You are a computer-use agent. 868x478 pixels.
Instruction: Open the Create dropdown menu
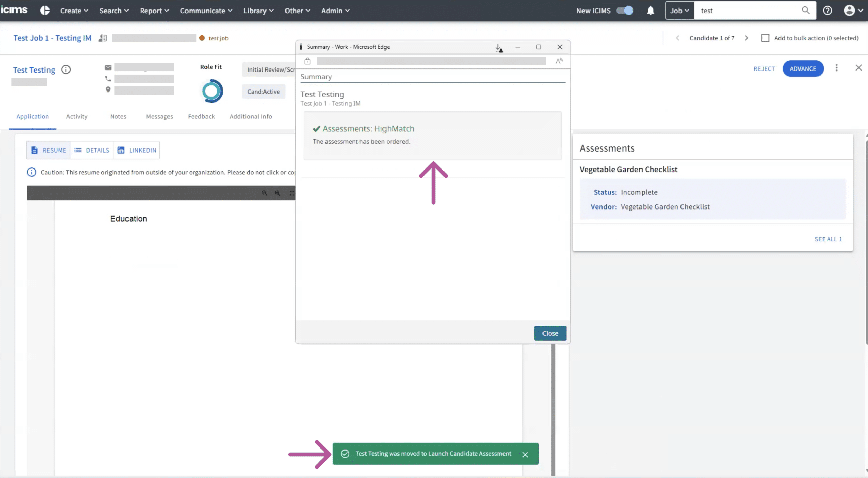pyautogui.click(x=74, y=11)
